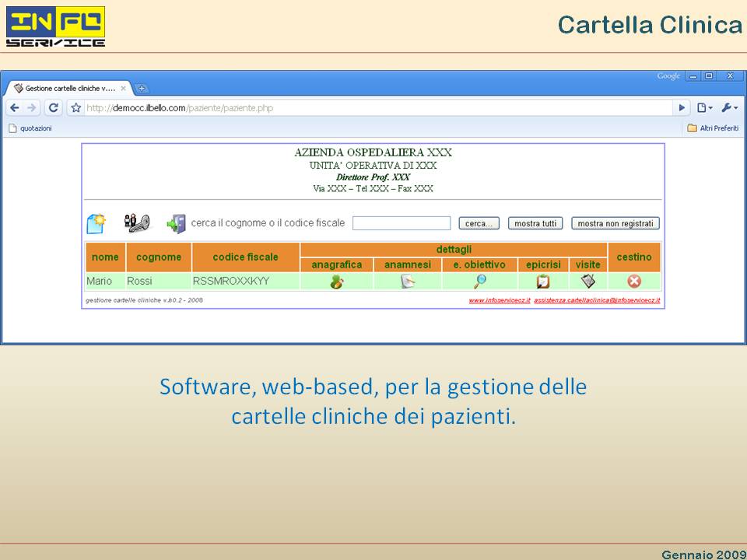Click the "mostra non registrati" button
This screenshot has height=560, width=747.
click(x=615, y=224)
